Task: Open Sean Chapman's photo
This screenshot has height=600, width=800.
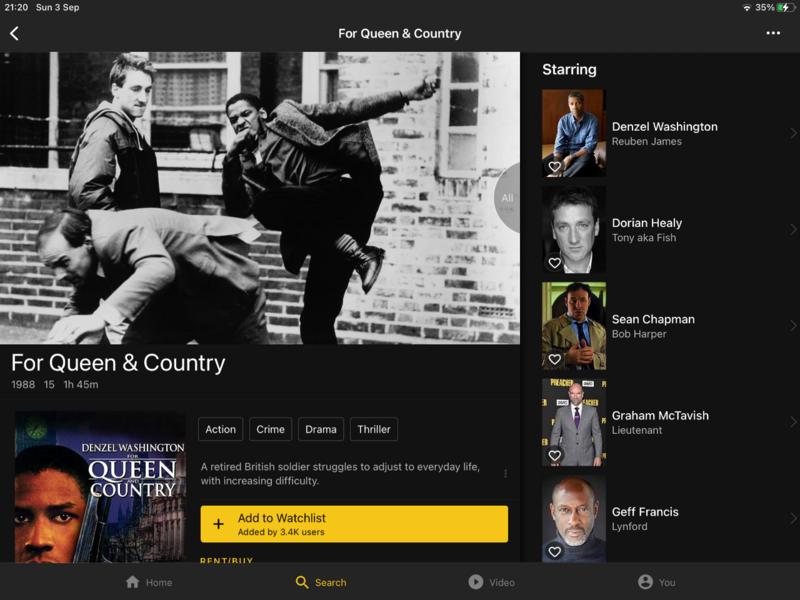Action: tap(574, 326)
